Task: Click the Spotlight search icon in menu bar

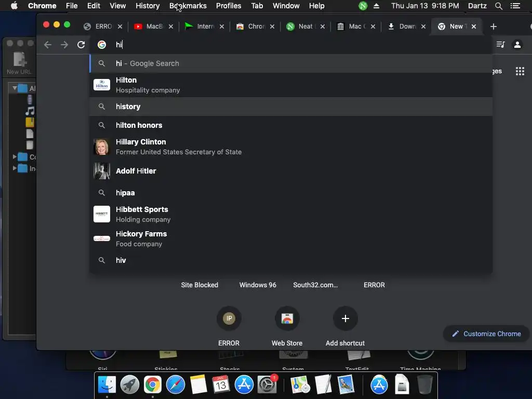Action: 498,6
